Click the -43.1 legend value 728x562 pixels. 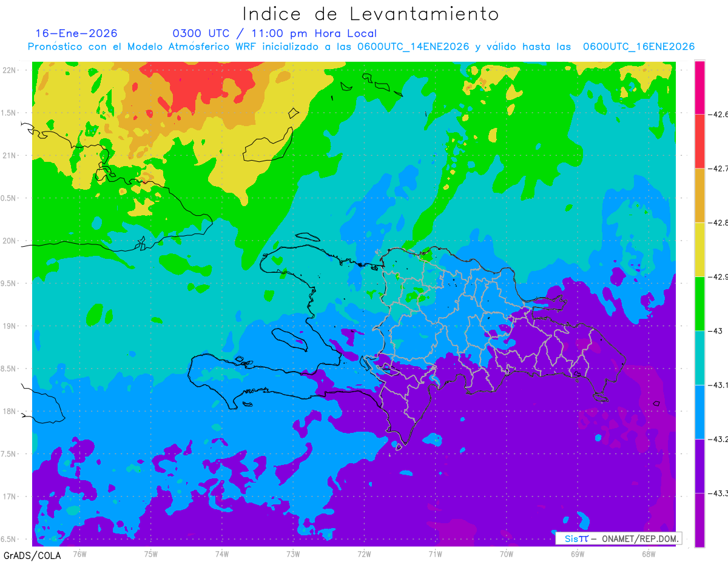tap(717, 384)
